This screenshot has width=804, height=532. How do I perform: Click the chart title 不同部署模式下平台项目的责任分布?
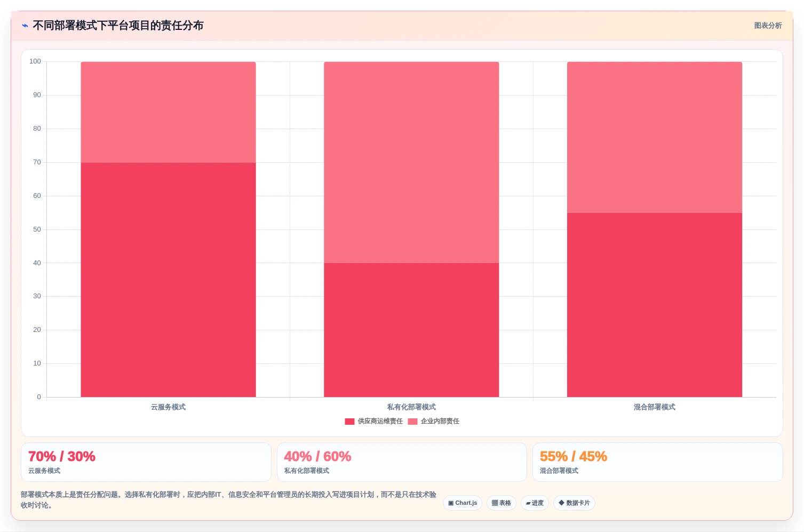118,26
